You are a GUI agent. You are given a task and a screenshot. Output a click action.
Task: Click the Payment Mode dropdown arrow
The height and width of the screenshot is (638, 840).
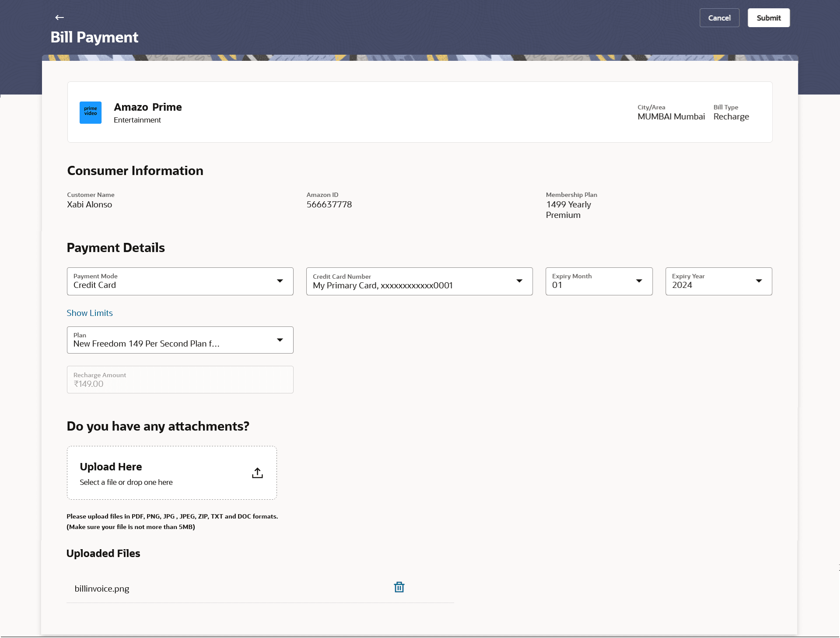tap(280, 281)
